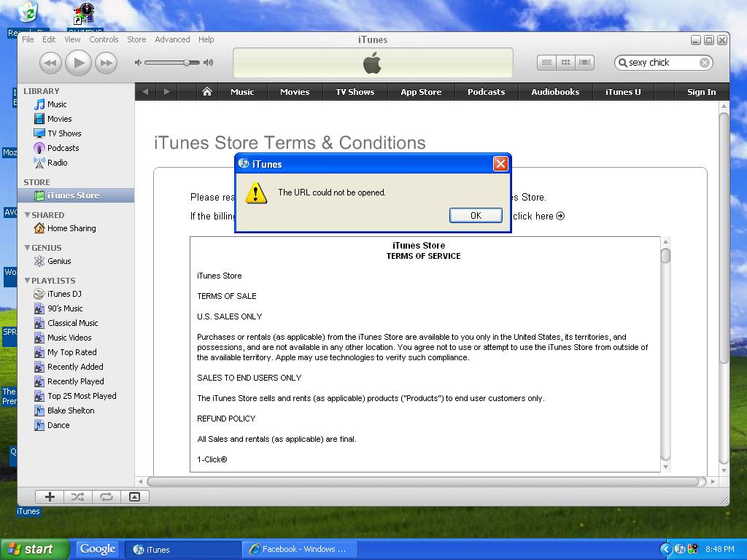Click the Next track button
The width and height of the screenshot is (747, 560).
point(107,63)
